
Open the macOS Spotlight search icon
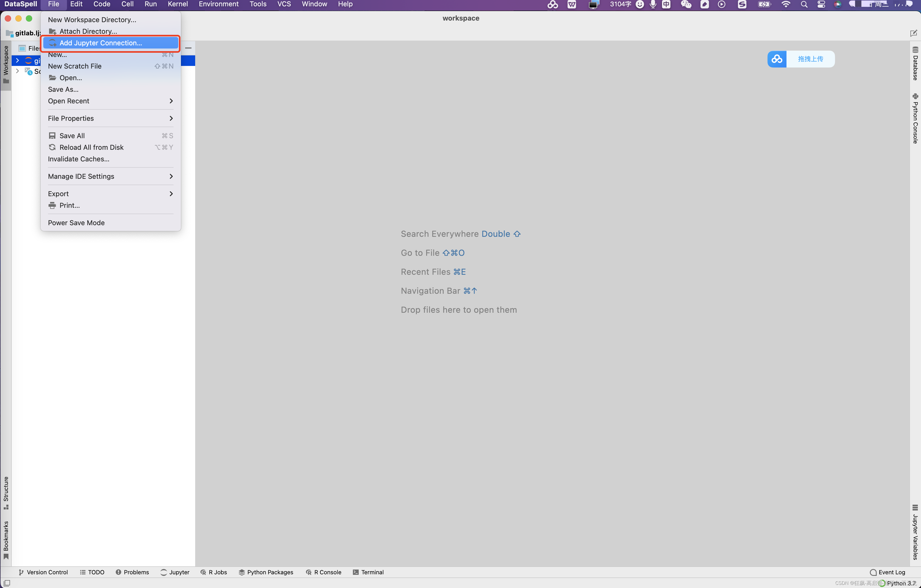pos(804,4)
